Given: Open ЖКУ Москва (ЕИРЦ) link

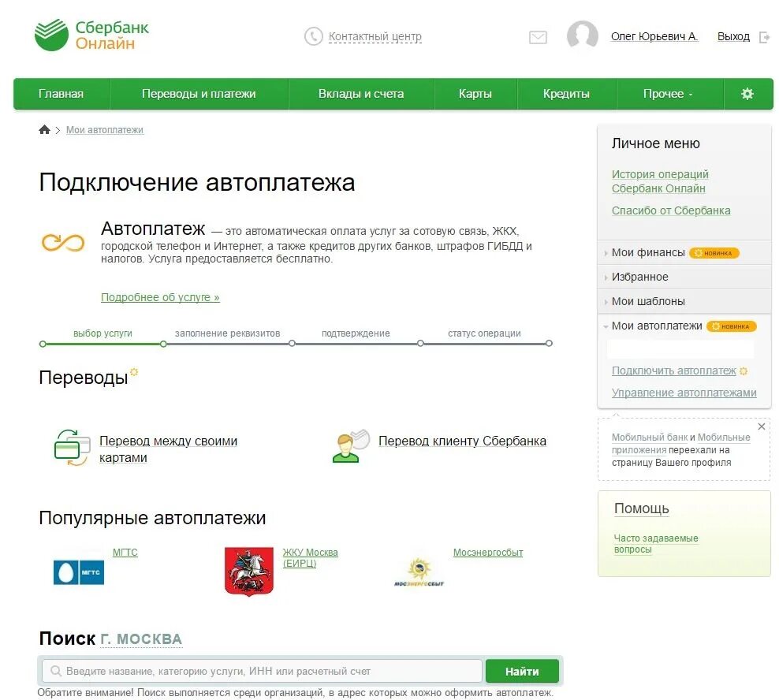Looking at the screenshot, I should (310, 557).
